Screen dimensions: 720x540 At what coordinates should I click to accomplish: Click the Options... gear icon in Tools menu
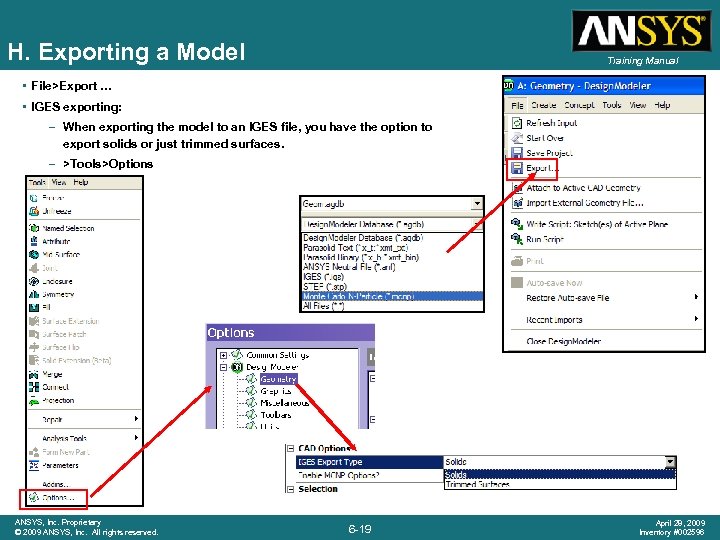click(x=34, y=497)
